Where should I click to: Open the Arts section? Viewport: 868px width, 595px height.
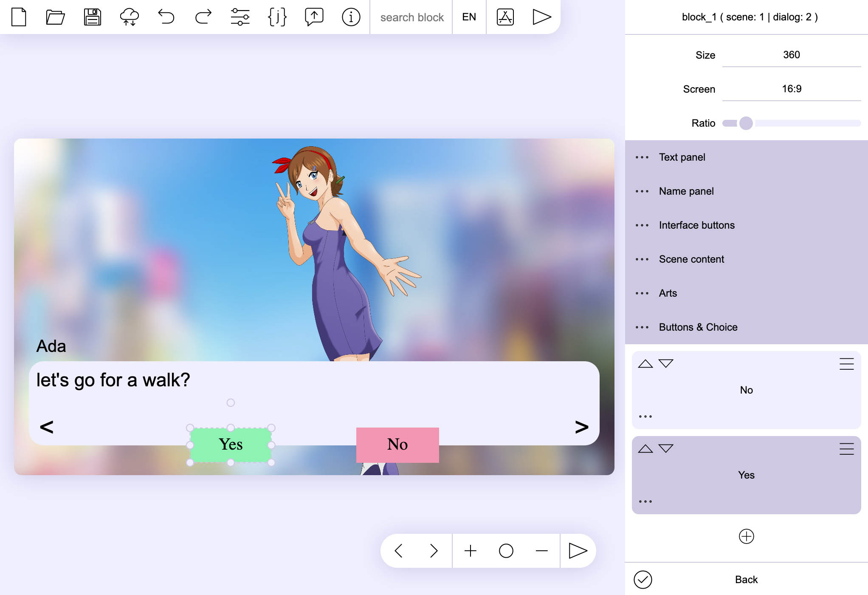click(668, 293)
